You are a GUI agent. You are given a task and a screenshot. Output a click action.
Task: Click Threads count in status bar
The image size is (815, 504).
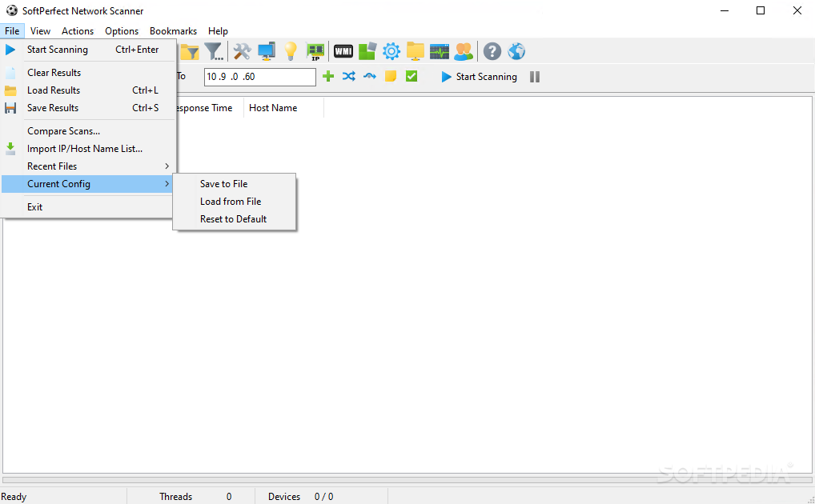coord(195,497)
